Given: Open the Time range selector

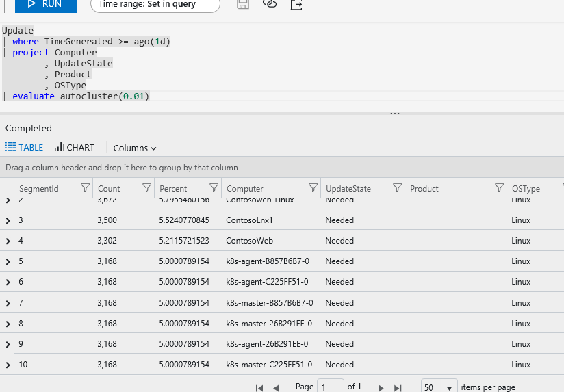Looking at the screenshot, I should [155, 5].
